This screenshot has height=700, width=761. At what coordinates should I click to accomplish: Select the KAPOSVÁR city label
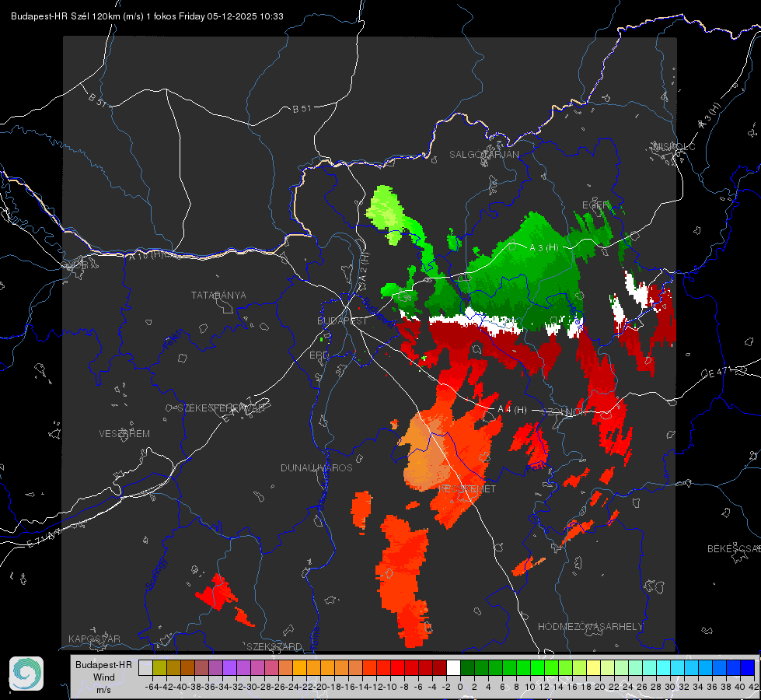[94, 639]
